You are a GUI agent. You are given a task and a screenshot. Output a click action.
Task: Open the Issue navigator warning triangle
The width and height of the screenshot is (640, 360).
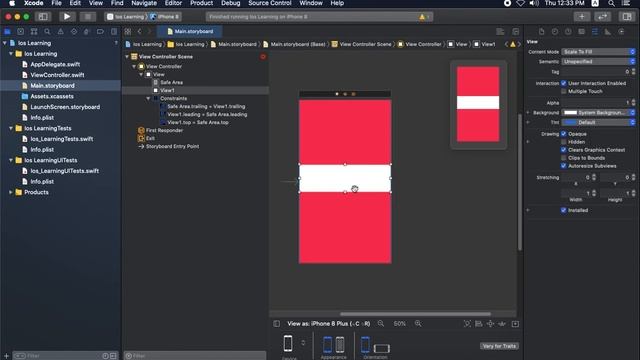(x=60, y=31)
